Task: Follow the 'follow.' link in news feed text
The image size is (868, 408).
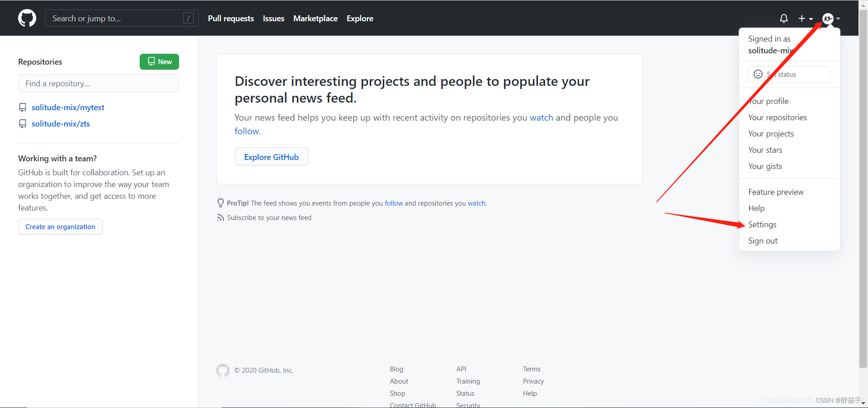Action: [x=248, y=131]
